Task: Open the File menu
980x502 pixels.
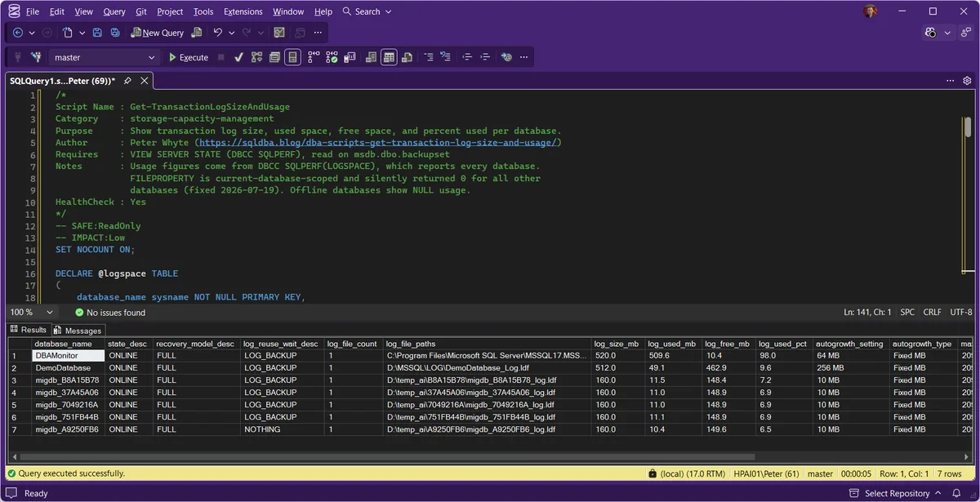Action: point(33,12)
